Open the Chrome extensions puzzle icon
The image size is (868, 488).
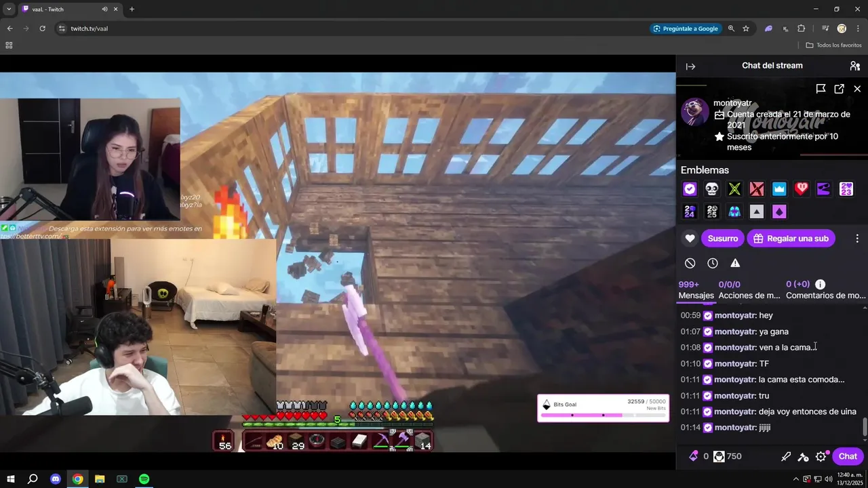(x=802, y=28)
